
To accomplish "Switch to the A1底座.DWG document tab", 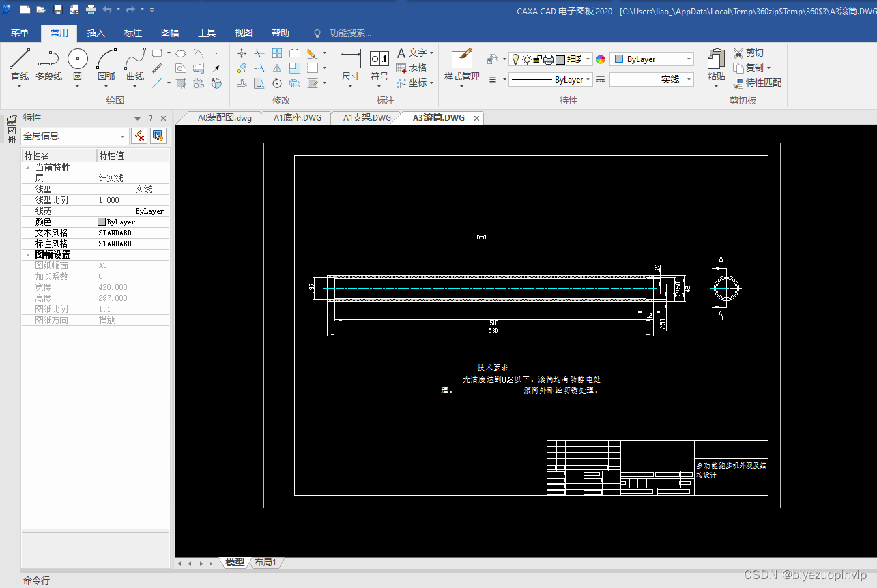I will [x=298, y=118].
